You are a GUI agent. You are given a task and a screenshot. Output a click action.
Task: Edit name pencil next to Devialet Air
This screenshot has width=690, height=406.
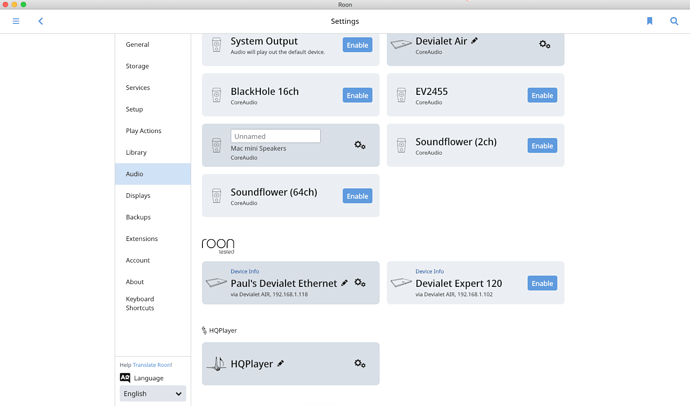[x=474, y=41]
